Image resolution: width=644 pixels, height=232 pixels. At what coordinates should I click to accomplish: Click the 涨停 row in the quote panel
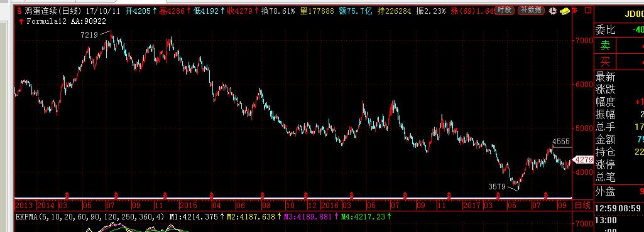pyautogui.click(x=619, y=165)
